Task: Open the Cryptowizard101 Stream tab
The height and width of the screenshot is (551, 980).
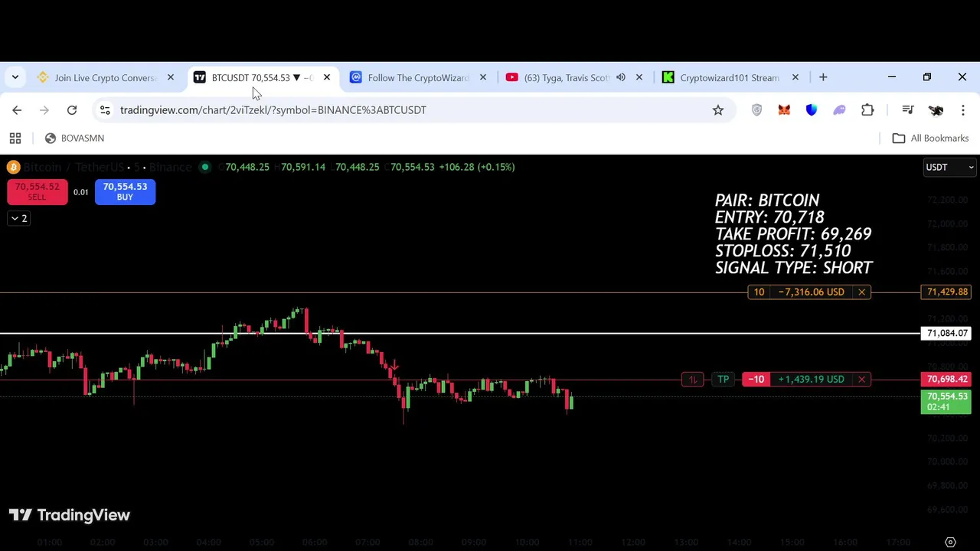Action: tap(730, 77)
